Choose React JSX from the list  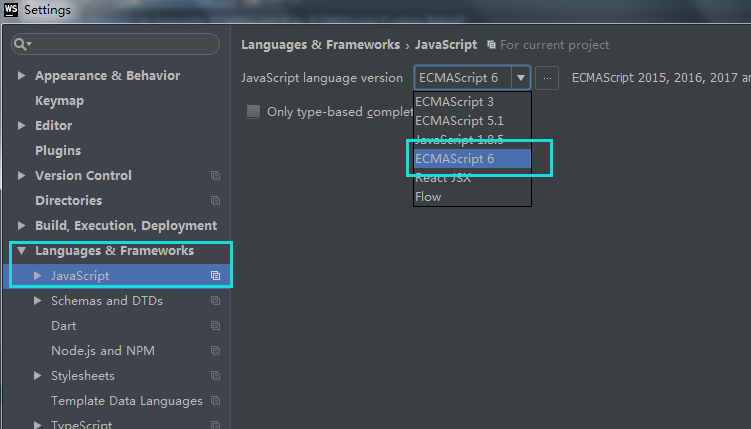(x=472, y=178)
